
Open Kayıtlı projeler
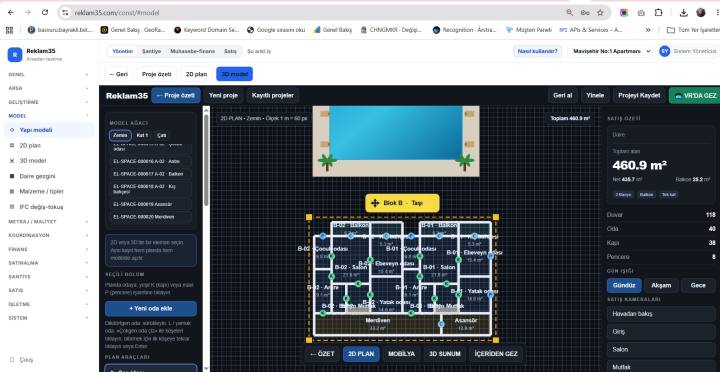coord(273,96)
